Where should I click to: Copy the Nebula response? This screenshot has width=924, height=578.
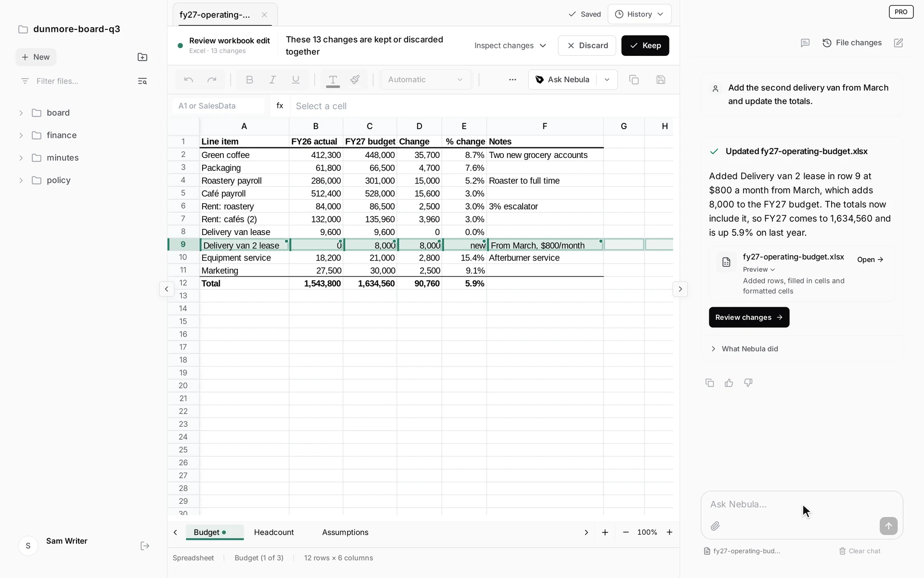pyautogui.click(x=710, y=383)
